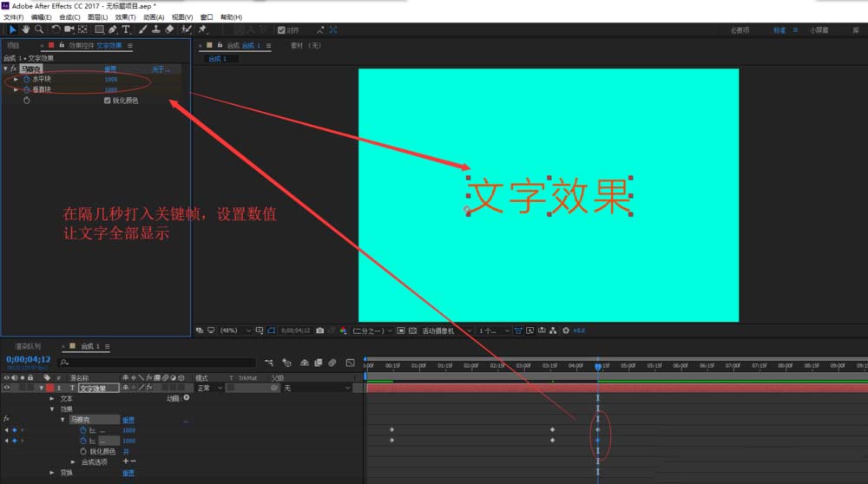Click 重置 reset link for 马赛克 effect controls
Image resolution: width=868 pixels, height=484 pixels.
click(111, 69)
